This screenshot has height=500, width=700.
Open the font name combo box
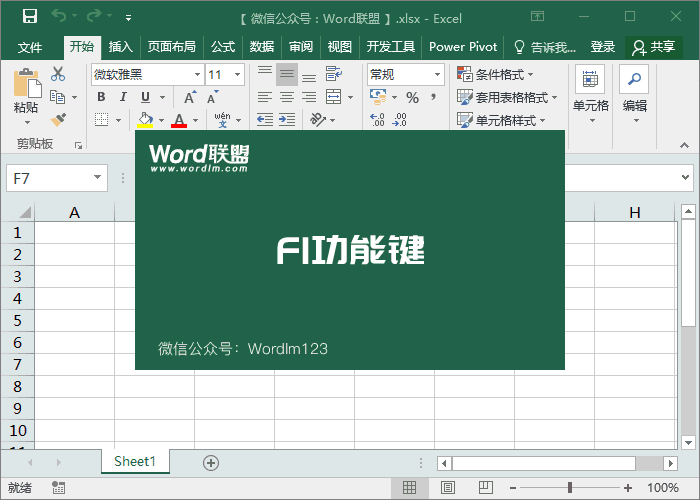(x=147, y=75)
